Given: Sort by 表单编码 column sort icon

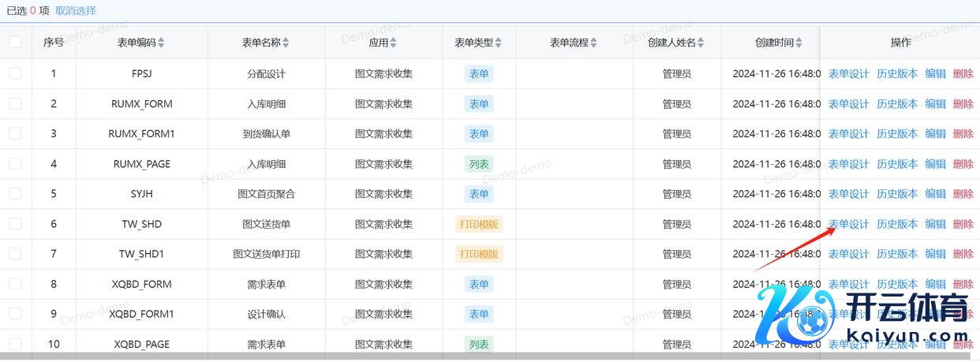Looking at the screenshot, I should coord(161,43).
